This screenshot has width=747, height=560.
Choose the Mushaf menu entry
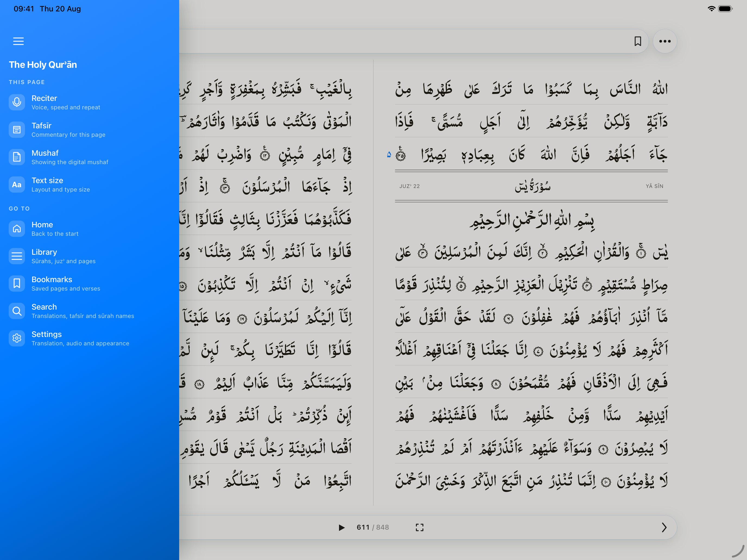pyautogui.click(x=45, y=153)
